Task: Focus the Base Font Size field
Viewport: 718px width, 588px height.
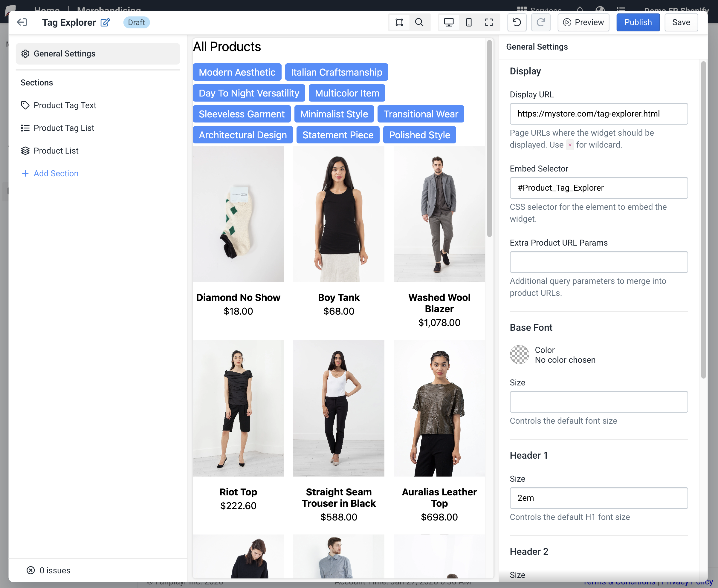Action: [599, 402]
